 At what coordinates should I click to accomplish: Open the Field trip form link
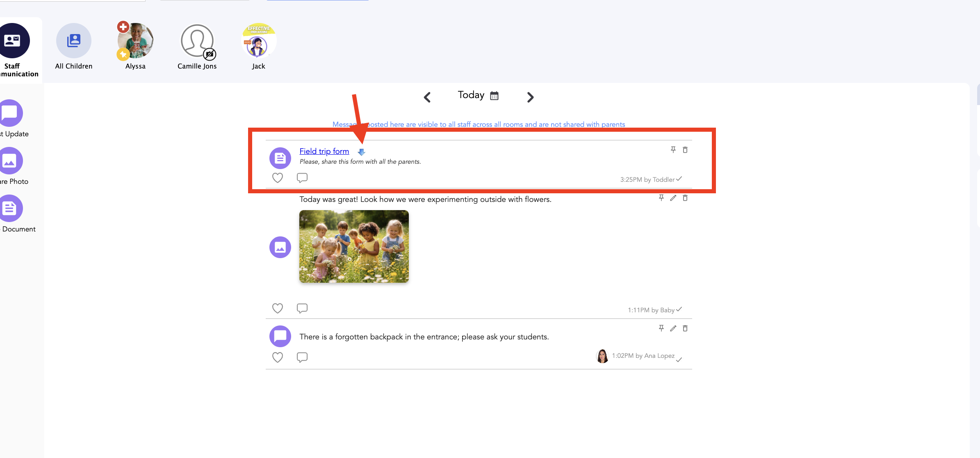pyautogui.click(x=324, y=151)
